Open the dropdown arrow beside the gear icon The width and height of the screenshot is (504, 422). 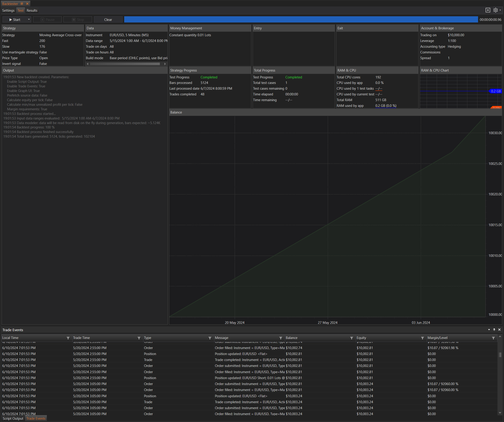click(x=500, y=10)
